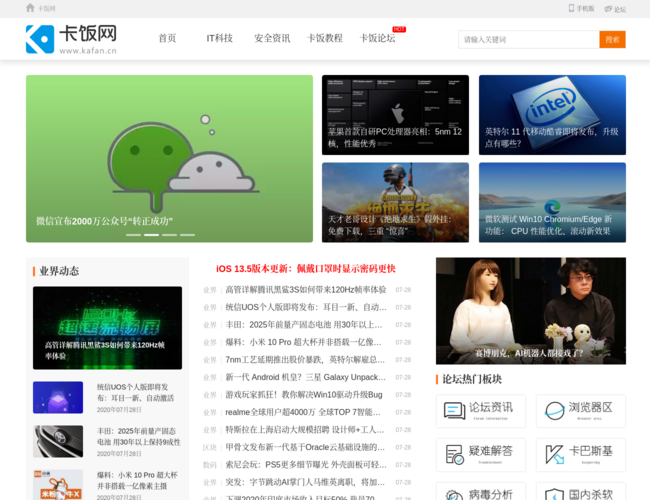The height and width of the screenshot is (500, 650).
Task: Select the third carousel indicator dash
Action: pos(169,235)
